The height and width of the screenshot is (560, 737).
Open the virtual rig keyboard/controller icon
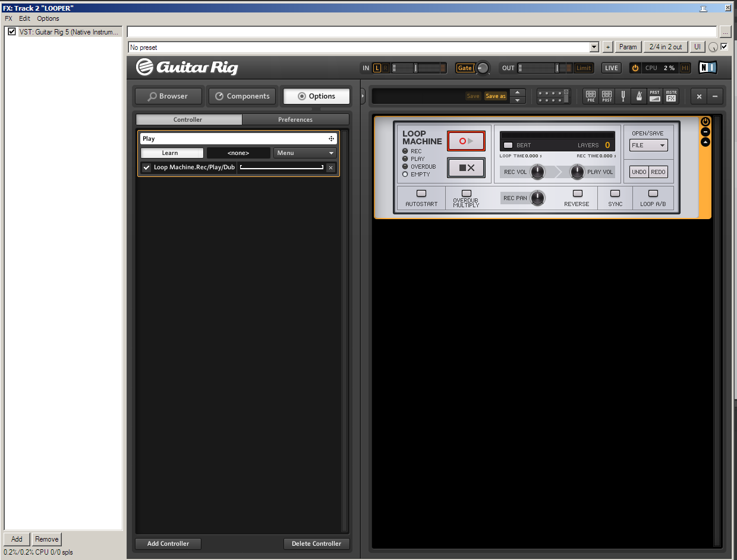tap(553, 96)
